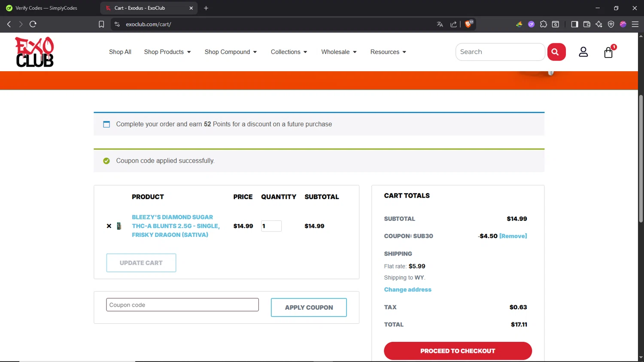Click the product thumbnail image
This screenshot has height=362, width=644.
tap(119, 226)
